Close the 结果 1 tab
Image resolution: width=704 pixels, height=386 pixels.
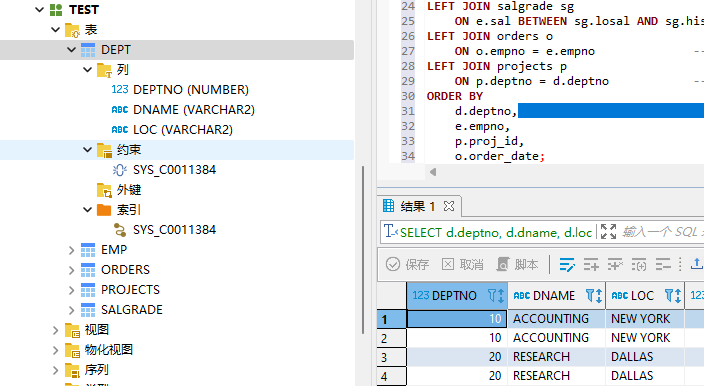click(x=449, y=206)
